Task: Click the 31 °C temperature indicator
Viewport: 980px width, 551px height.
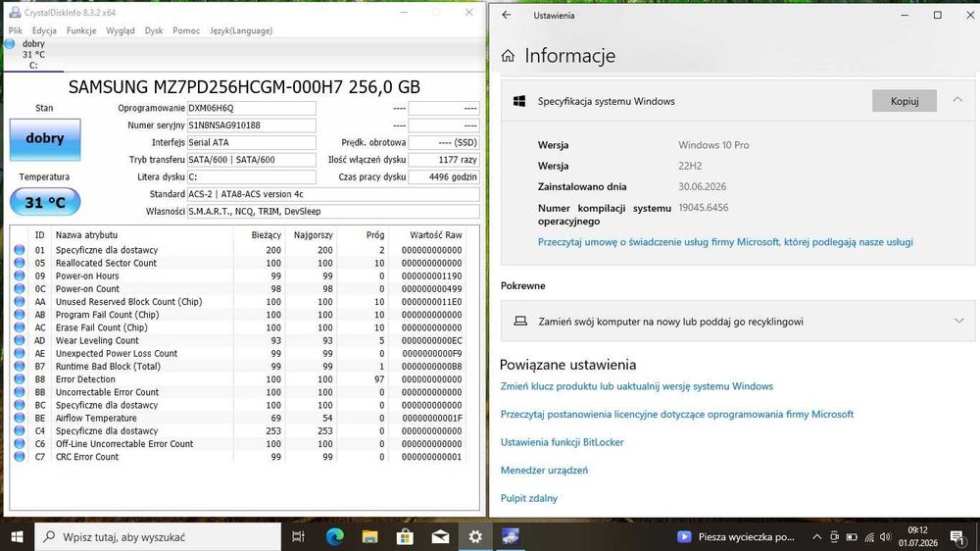Action: [45, 202]
